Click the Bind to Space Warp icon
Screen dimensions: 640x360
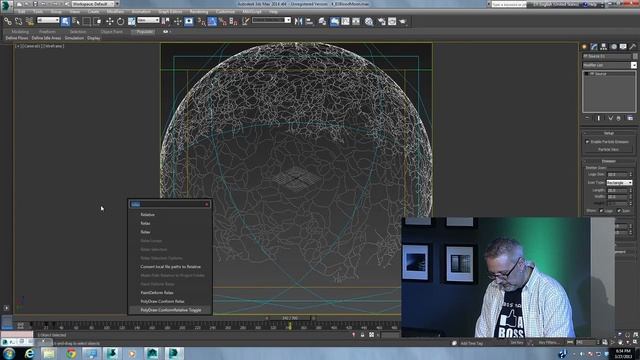29,22
